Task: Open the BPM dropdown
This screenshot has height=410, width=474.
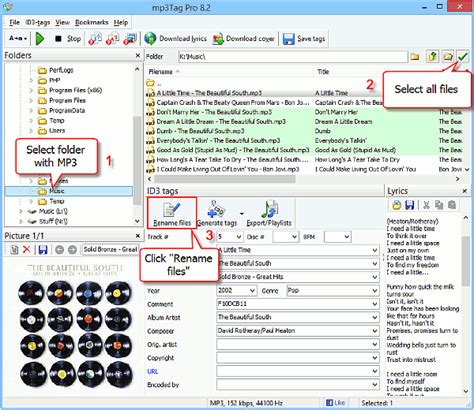Action: [347, 237]
